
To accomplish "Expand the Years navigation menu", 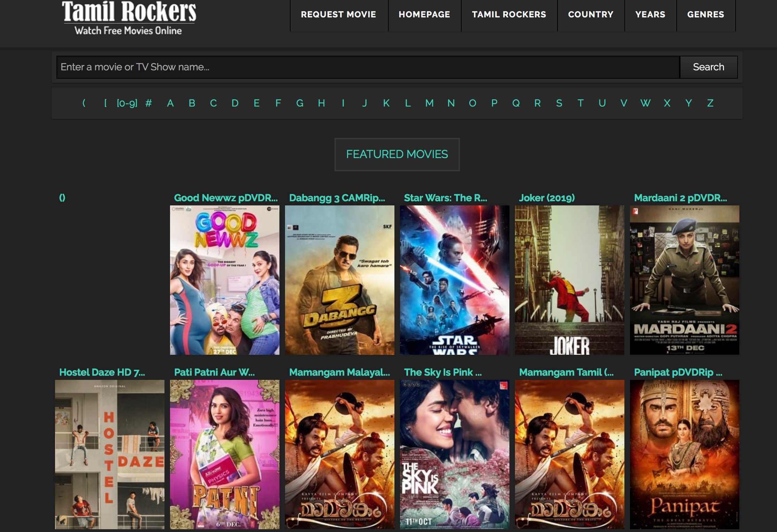I will pyautogui.click(x=650, y=15).
